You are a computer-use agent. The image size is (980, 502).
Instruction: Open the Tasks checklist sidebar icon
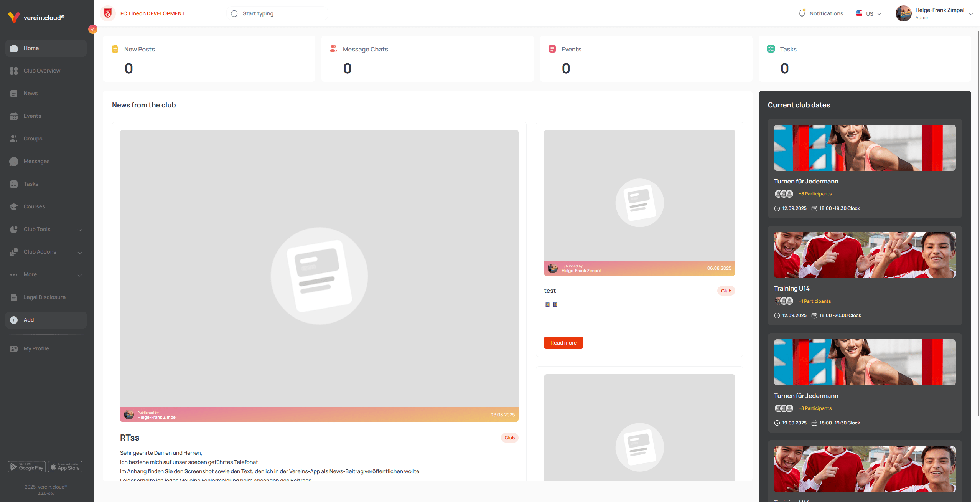[x=14, y=184]
